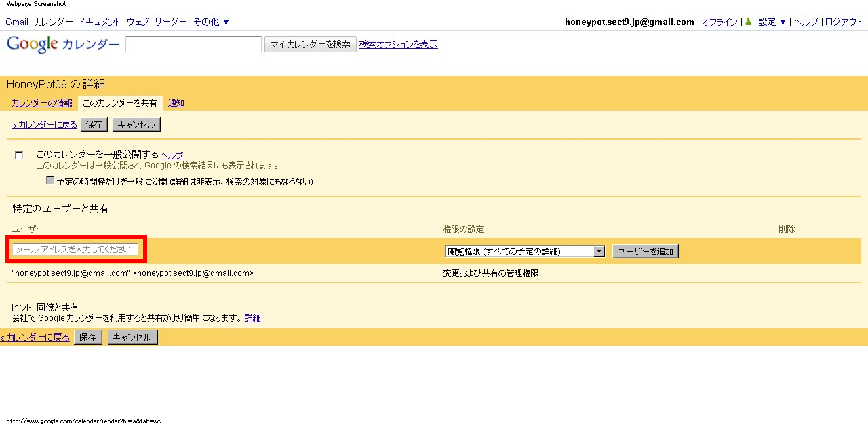This screenshot has width=868, height=424.
Task: Click the HoneyPot09 の詳細 heading
Action: click(56, 84)
